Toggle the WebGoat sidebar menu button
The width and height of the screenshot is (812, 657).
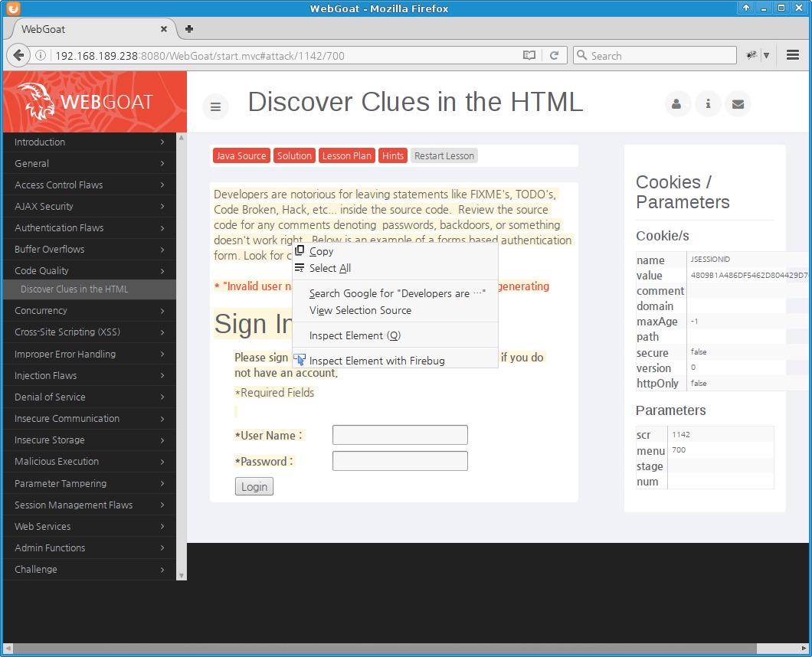coord(215,106)
